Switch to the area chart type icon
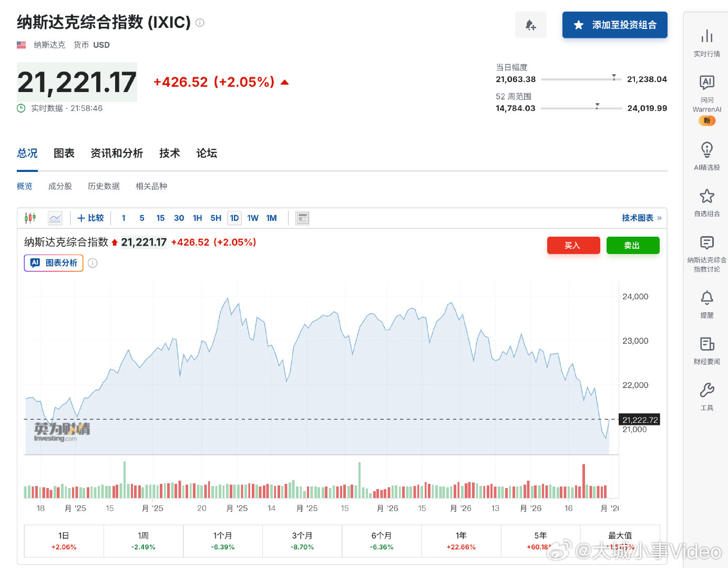The image size is (728, 568). pyautogui.click(x=55, y=218)
